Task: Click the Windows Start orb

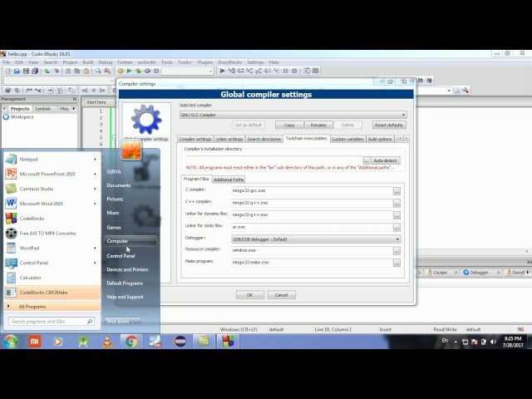Action: (11, 342)
